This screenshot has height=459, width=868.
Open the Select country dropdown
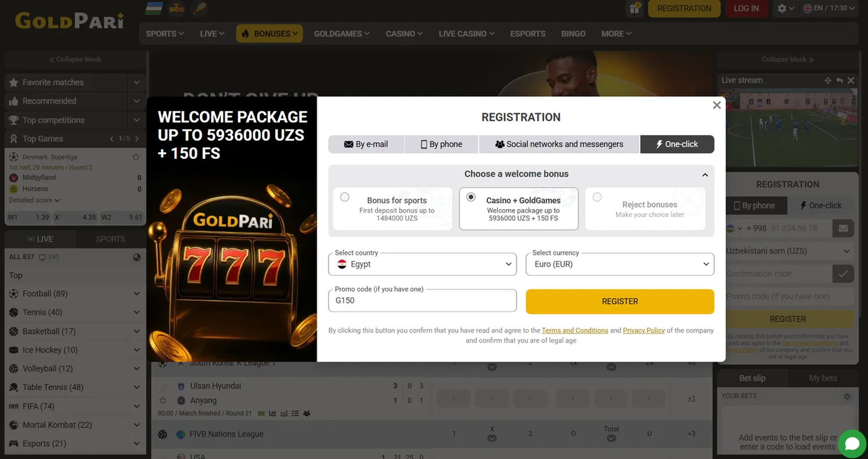tap(423, 264)
